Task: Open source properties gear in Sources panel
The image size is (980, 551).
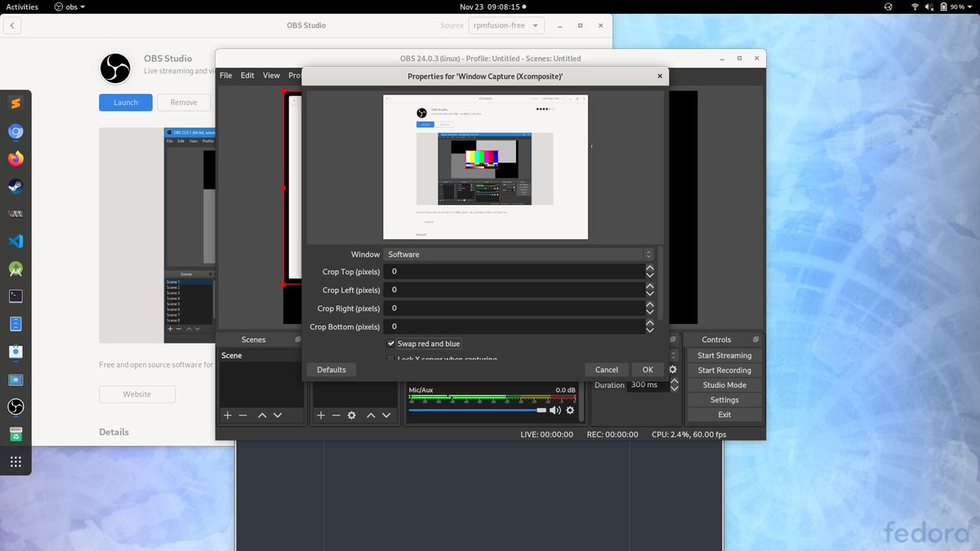Action: 351,415
